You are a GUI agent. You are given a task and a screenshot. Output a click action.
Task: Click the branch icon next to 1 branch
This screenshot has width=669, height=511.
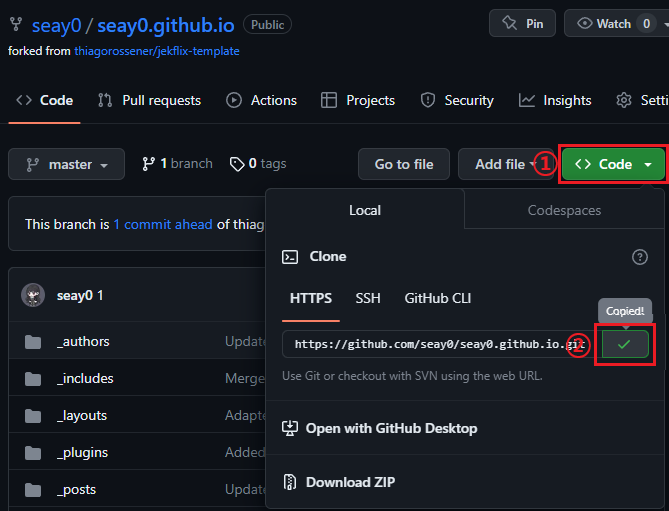[x=148, y=164]
